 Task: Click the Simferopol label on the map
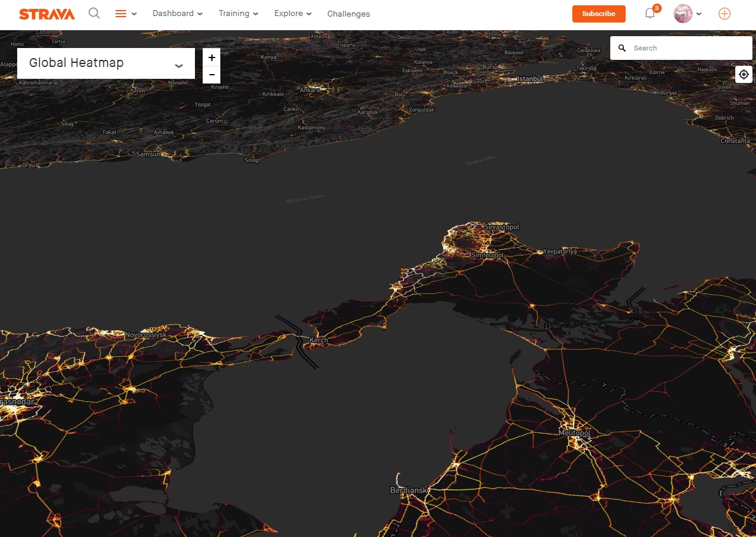point(488,255)
